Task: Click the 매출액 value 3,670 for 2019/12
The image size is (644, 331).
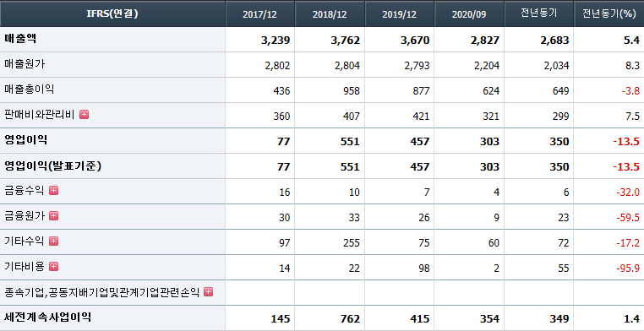Action: (x=415, y=41)
